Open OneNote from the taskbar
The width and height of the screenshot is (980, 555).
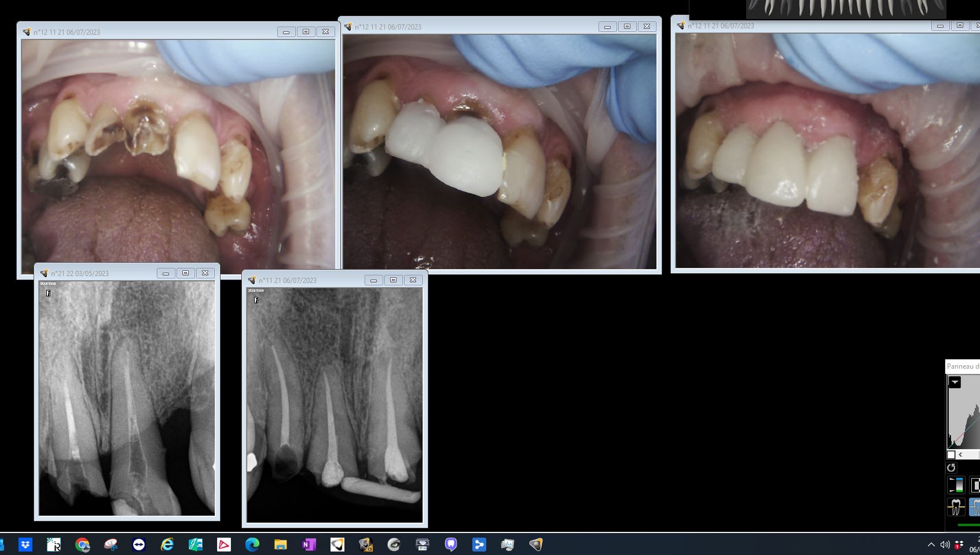309,545
